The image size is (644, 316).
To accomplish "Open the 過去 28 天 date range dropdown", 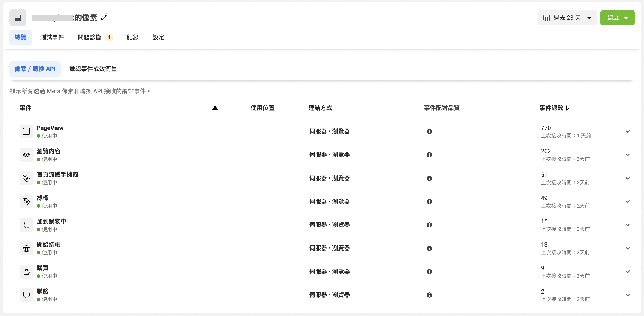I will 567,18.
